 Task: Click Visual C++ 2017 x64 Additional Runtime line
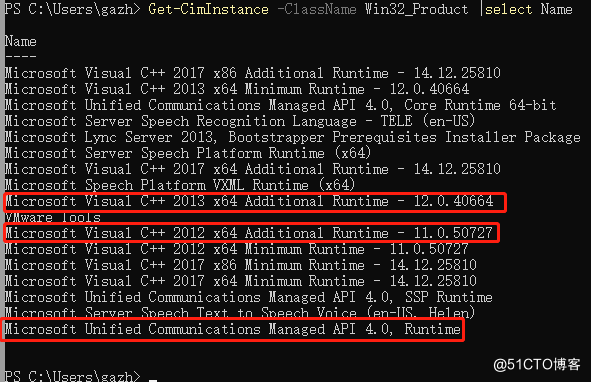[253, 169]
